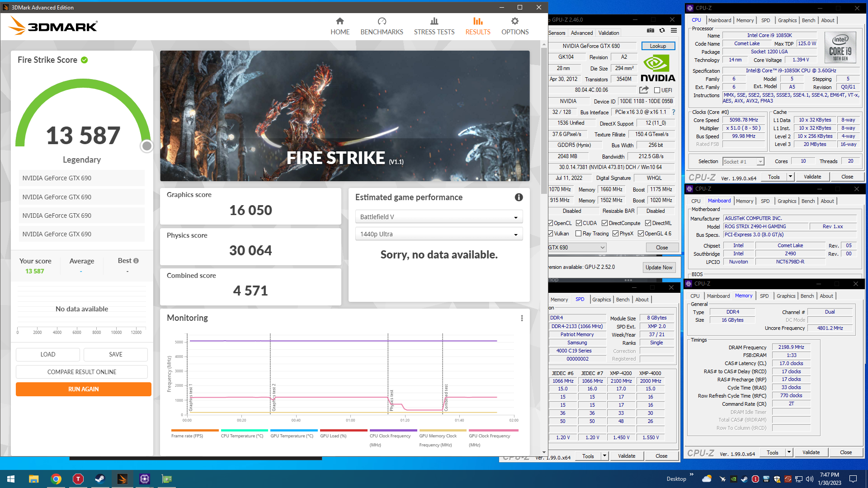Open the Socket #1 selection dropdown in CPU-Z

(743, 162)
